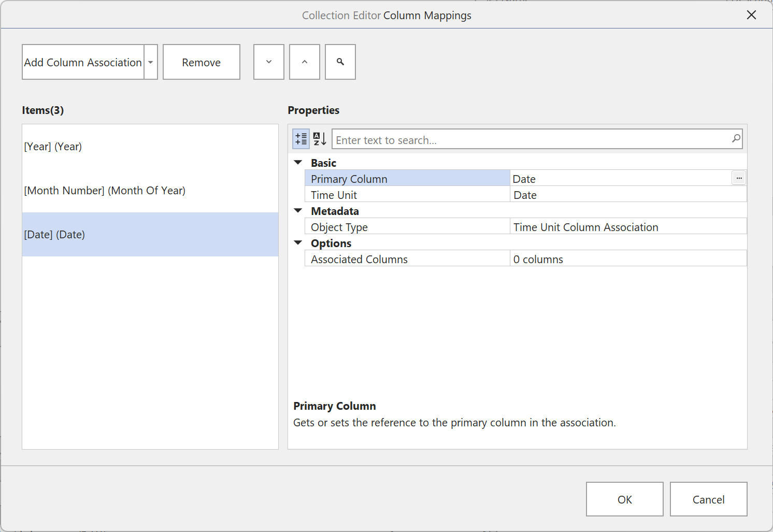Screen dimensions: 773x532
Task: Click into the Enter text to search field
Action: 518,139
